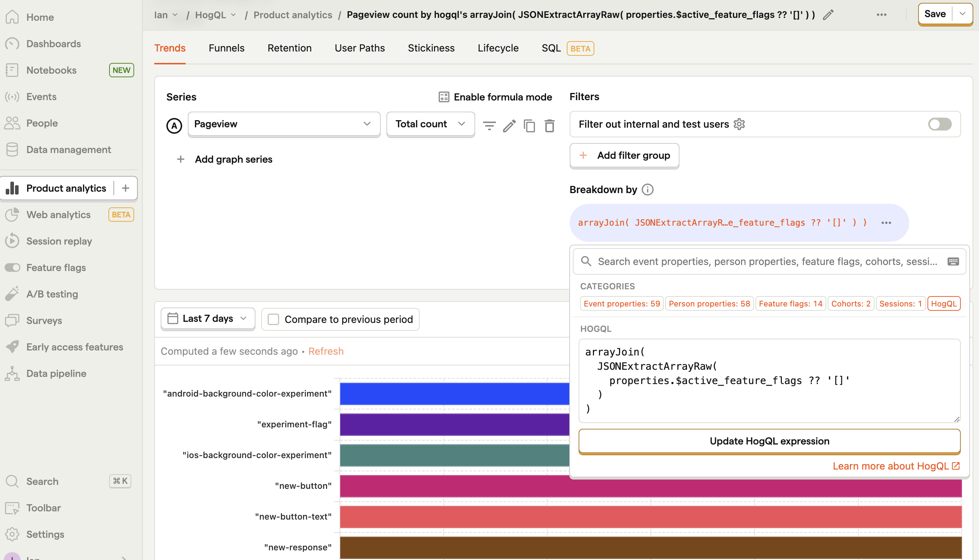Screen dimensions: 979x560
Task: Check Compare to previous period
Action: coord(273,319)
